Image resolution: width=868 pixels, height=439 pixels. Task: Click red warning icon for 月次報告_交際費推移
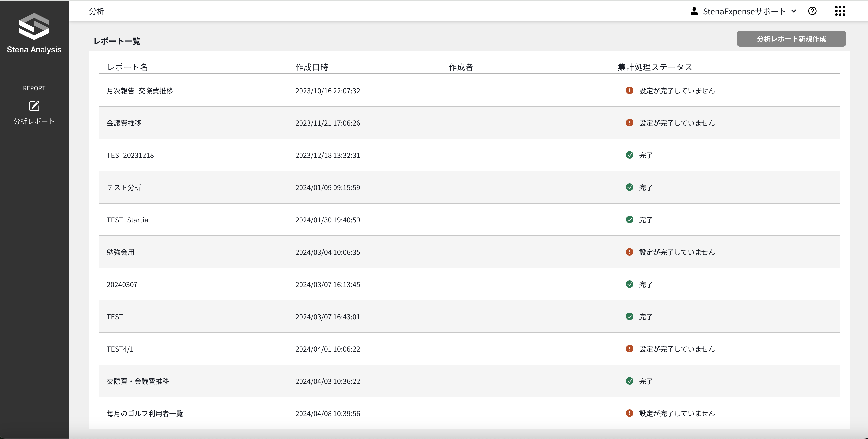[x=629, y=90]
